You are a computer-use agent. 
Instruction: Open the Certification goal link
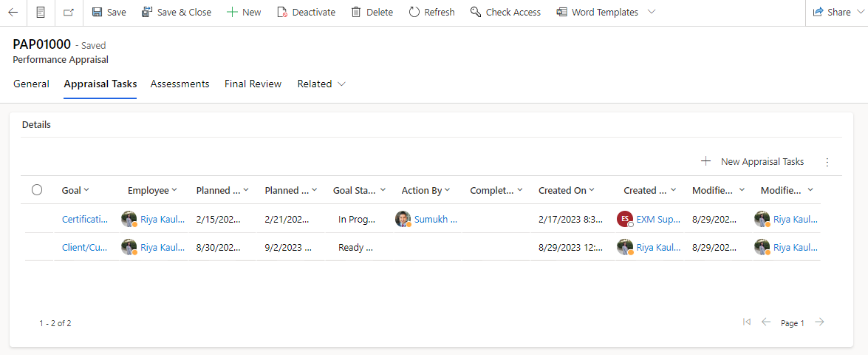pyautogui.click(x=85, y=219)
